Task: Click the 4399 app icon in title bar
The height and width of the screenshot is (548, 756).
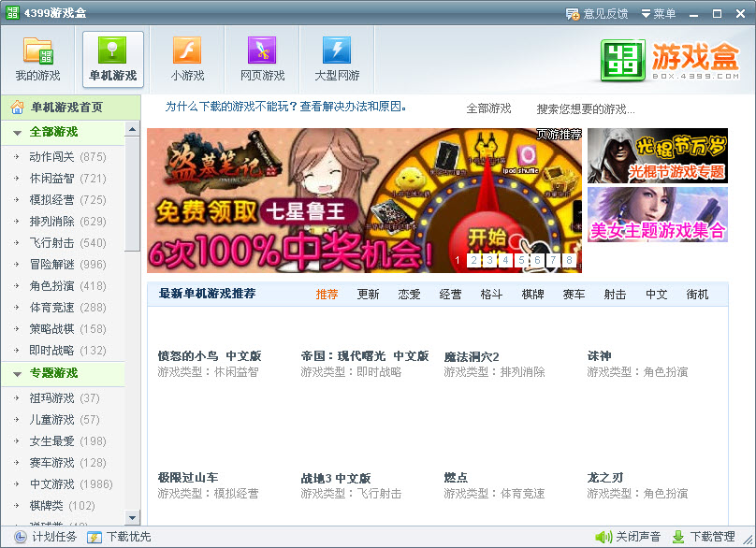Action: (12, 13)
